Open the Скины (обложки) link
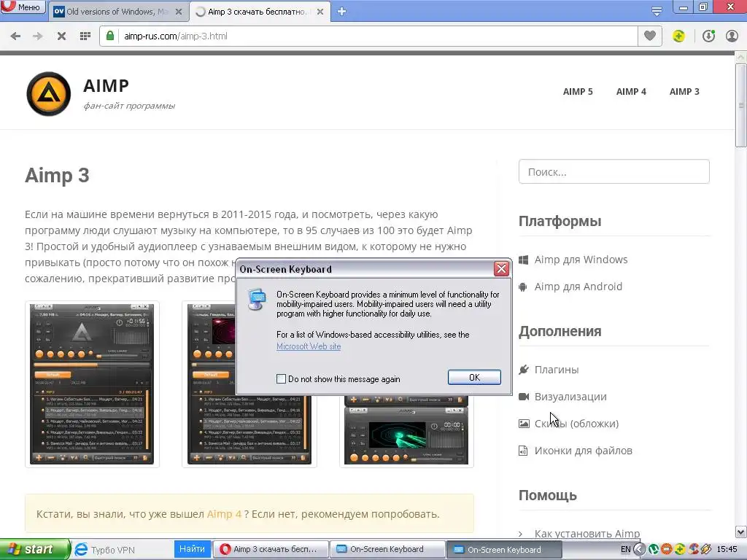 click(x=576, y=424)
